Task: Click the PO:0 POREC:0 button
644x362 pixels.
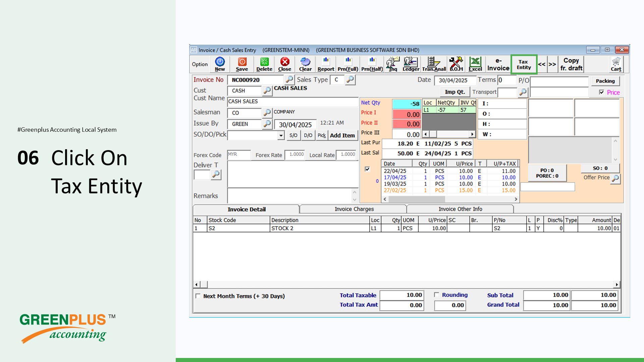Action: point(547,173)
